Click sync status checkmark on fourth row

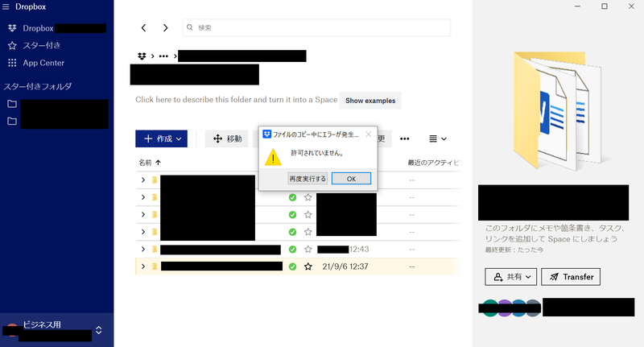292,232
